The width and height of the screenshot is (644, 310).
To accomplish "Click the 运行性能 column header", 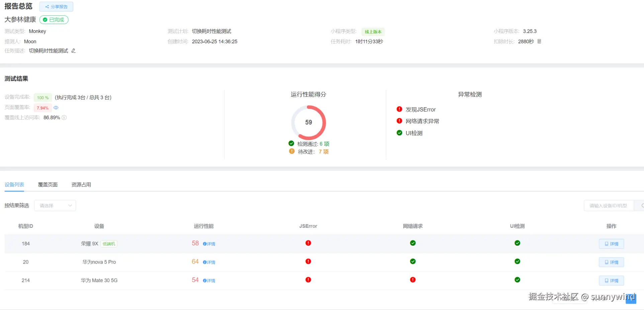I will (x=204, y=226).
